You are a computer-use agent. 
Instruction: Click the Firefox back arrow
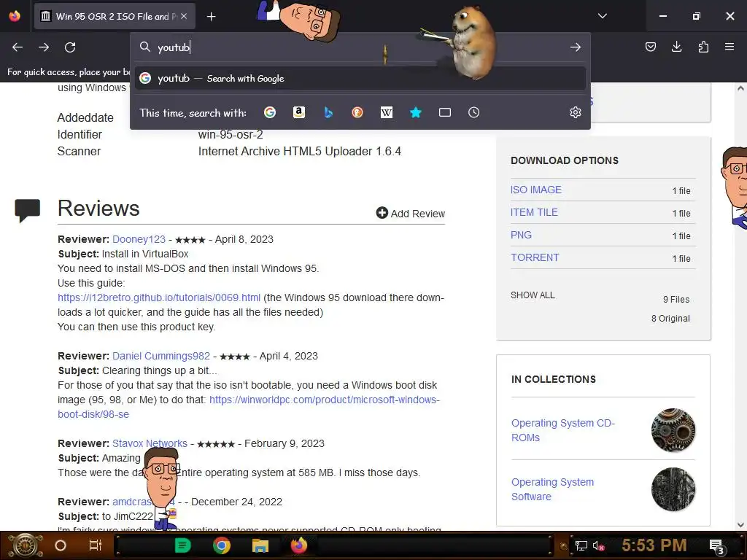pos(18,47)
